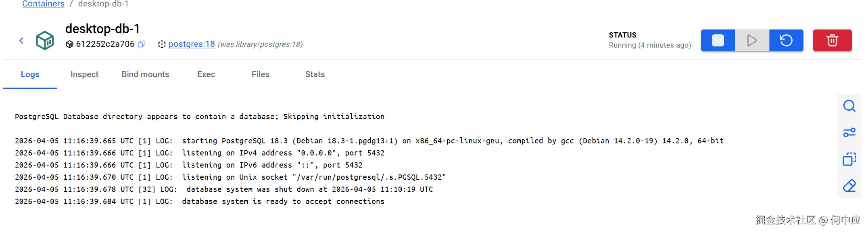Copy logs to clipboard
Screen dimensions: 868x233
tap(849, 159)
